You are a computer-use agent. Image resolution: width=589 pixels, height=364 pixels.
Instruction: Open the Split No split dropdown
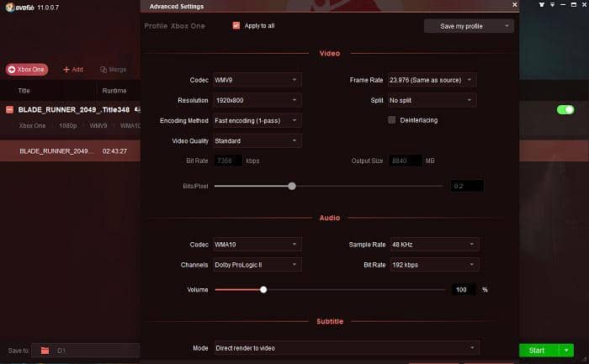point(432,100)
